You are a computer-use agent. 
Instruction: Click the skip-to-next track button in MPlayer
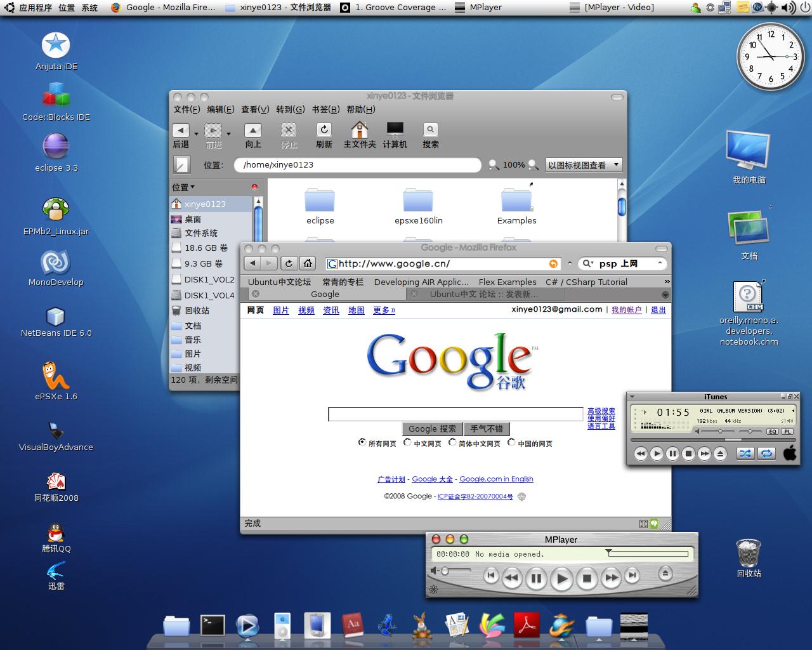(x=632, y=576)
